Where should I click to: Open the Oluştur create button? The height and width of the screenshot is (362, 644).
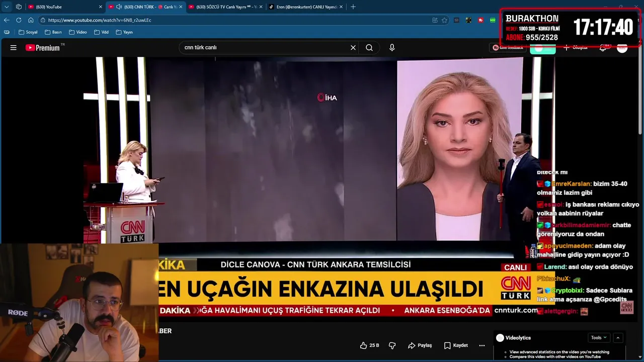click(576, 48)
